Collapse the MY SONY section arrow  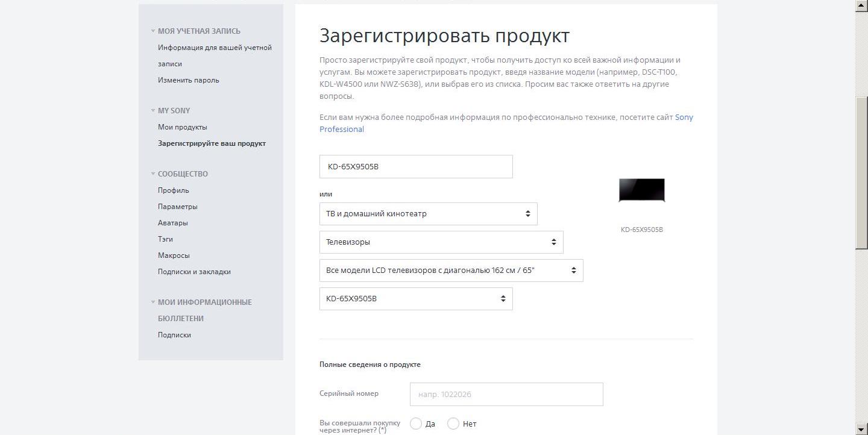[153, 111]
